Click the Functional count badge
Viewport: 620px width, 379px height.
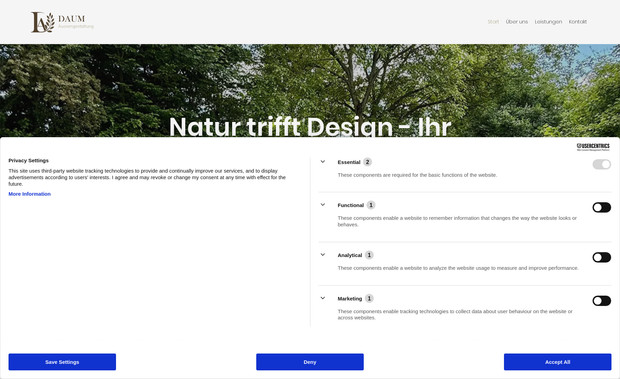tap(370, 205)
